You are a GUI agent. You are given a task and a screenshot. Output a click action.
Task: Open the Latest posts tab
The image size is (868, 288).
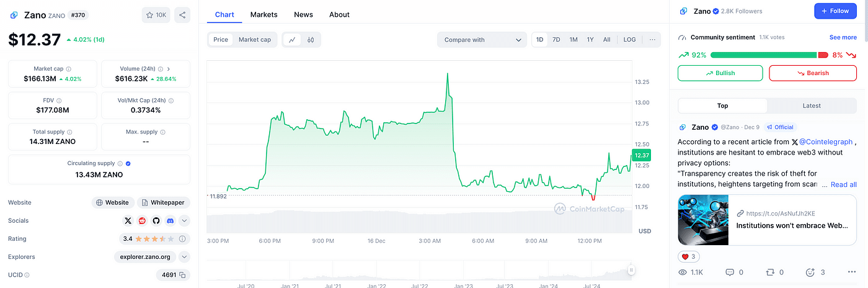click(812, 106)
